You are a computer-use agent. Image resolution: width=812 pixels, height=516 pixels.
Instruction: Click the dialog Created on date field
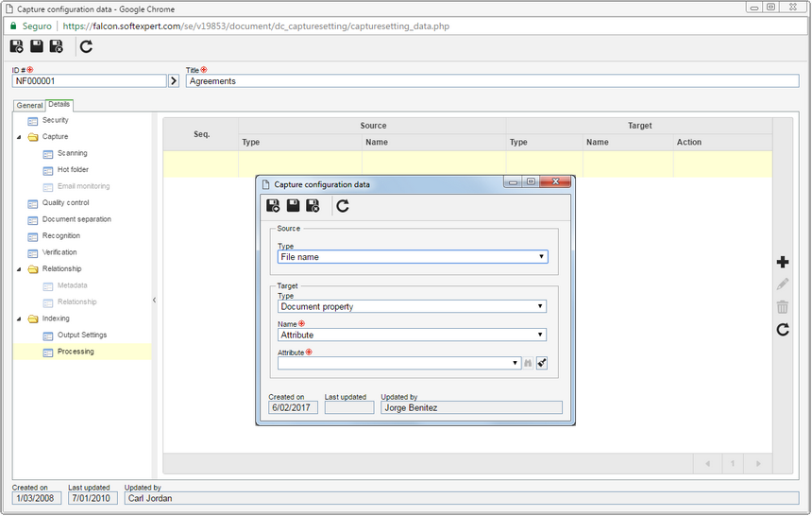(x=293, y=407)
